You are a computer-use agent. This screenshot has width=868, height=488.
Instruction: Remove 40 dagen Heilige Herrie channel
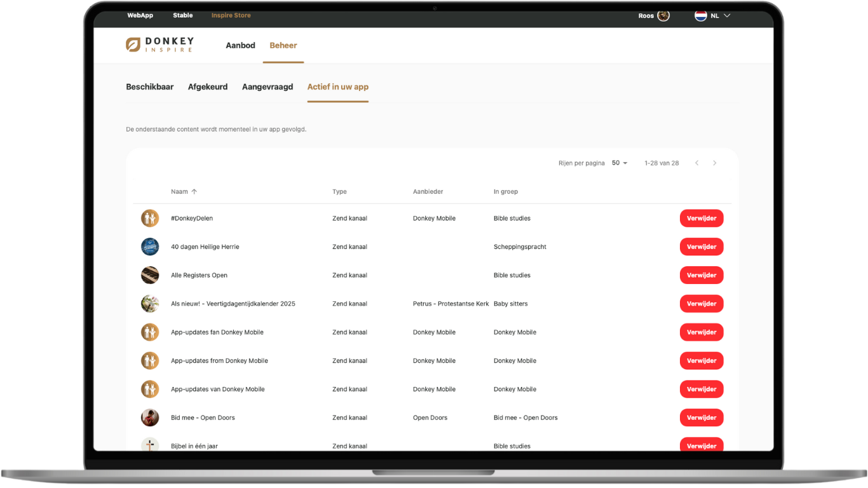click(x=702, y=247)
